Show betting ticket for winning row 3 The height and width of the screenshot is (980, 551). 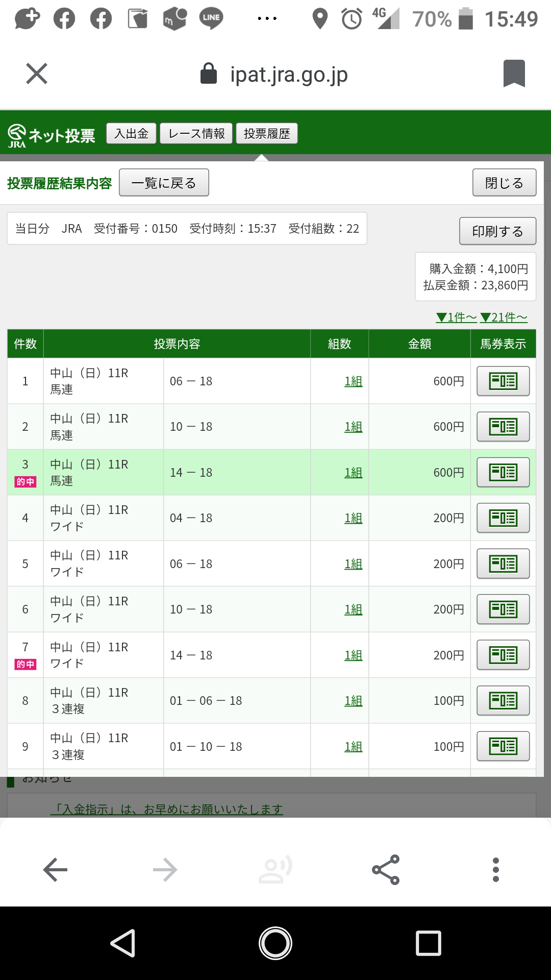click(x=503, y=472)
